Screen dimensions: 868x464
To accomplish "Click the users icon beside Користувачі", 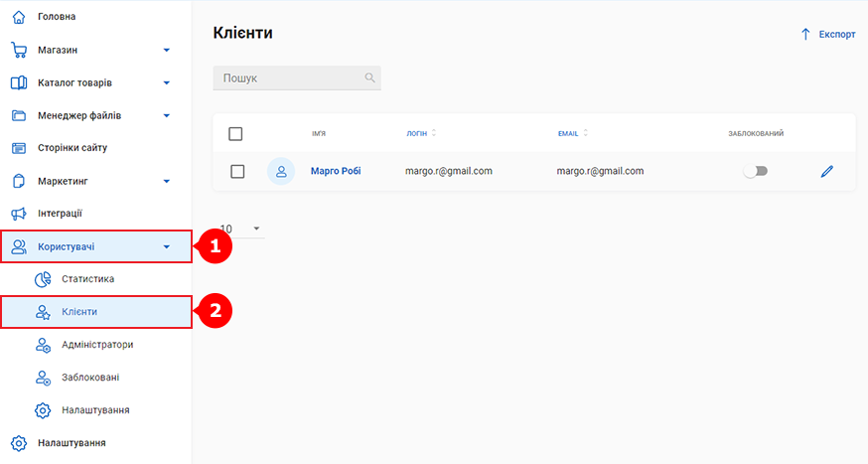I will [x=19, y=247].
